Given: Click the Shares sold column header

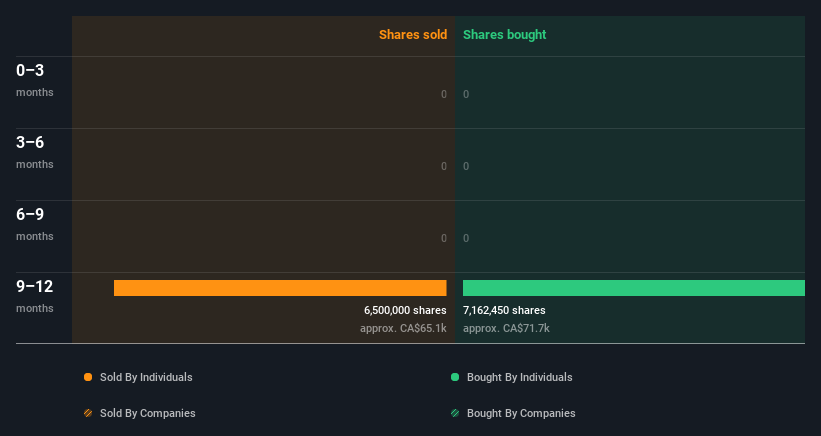Looking at the screenshot, I should pyautogui.click(x=413, y=35).
